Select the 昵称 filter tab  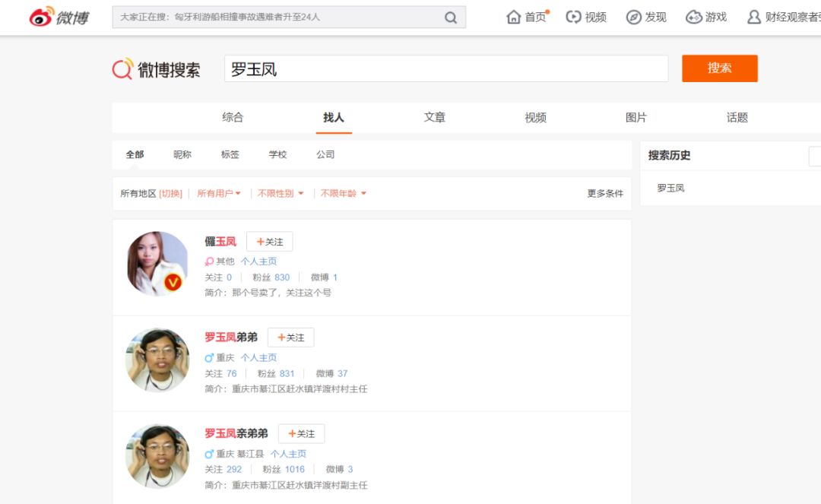point(182,154)
